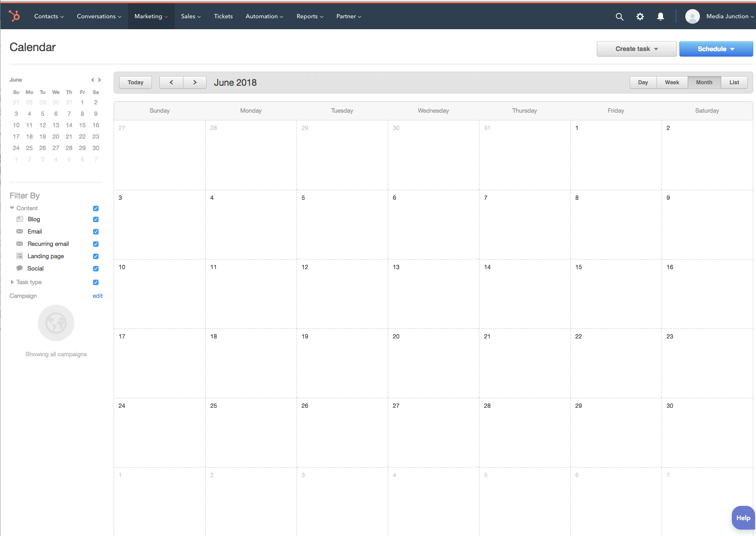Click the Blog filter icon
The height and width of the screenshot is (536, 756).
point(20,219)
